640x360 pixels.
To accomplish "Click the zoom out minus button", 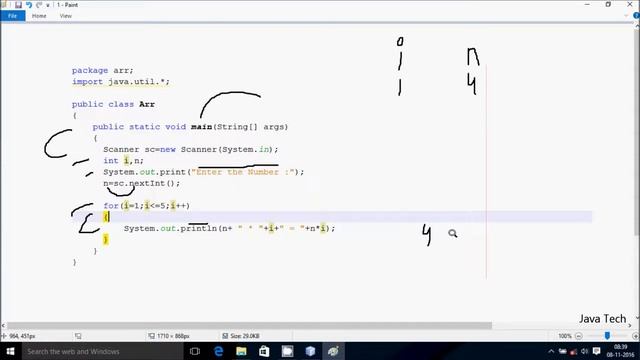I will (578, 336).
